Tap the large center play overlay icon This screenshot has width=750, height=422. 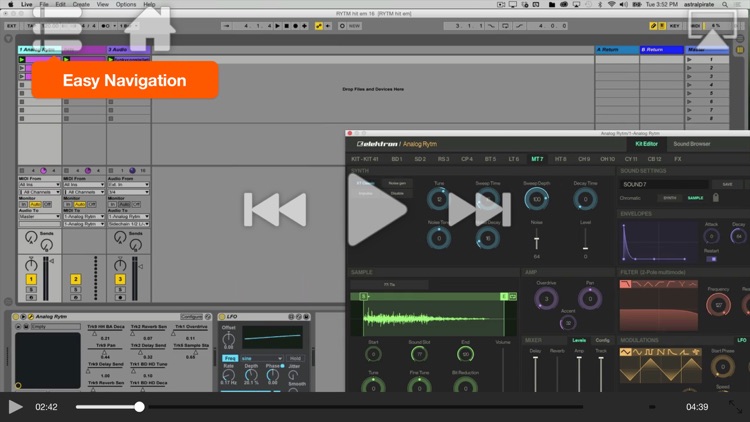(377, 210)
